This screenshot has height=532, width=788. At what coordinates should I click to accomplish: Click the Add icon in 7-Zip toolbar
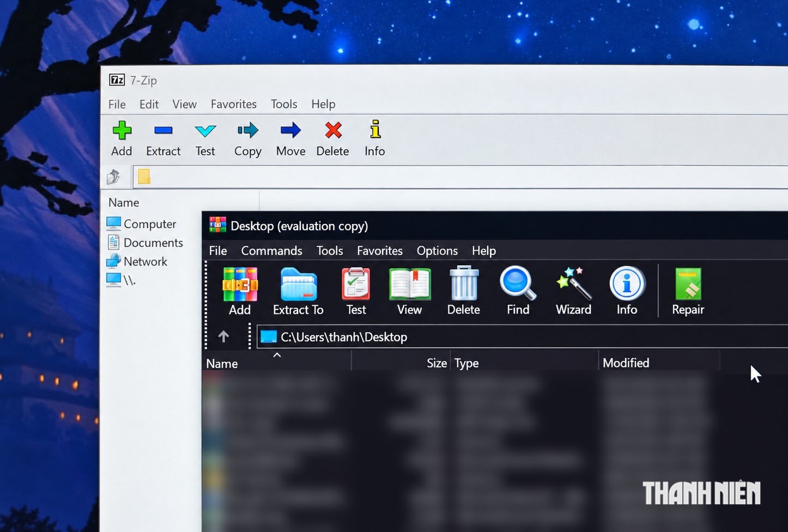pyautogui.click(x=122, y=131)
